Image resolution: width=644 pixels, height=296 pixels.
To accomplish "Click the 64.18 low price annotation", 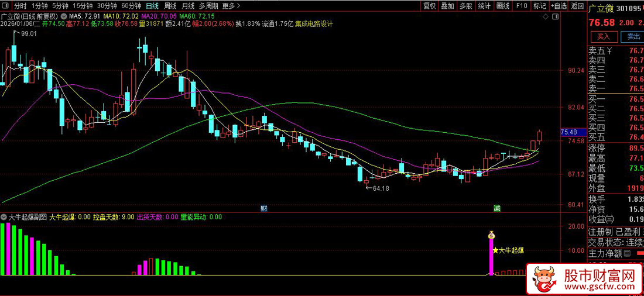I will coord(380,188).
